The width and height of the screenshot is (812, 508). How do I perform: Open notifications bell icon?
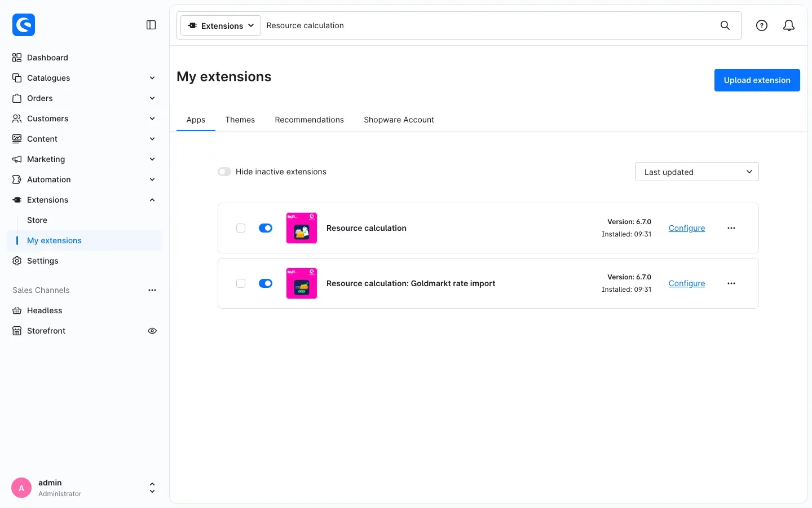[x=789, y=25]
